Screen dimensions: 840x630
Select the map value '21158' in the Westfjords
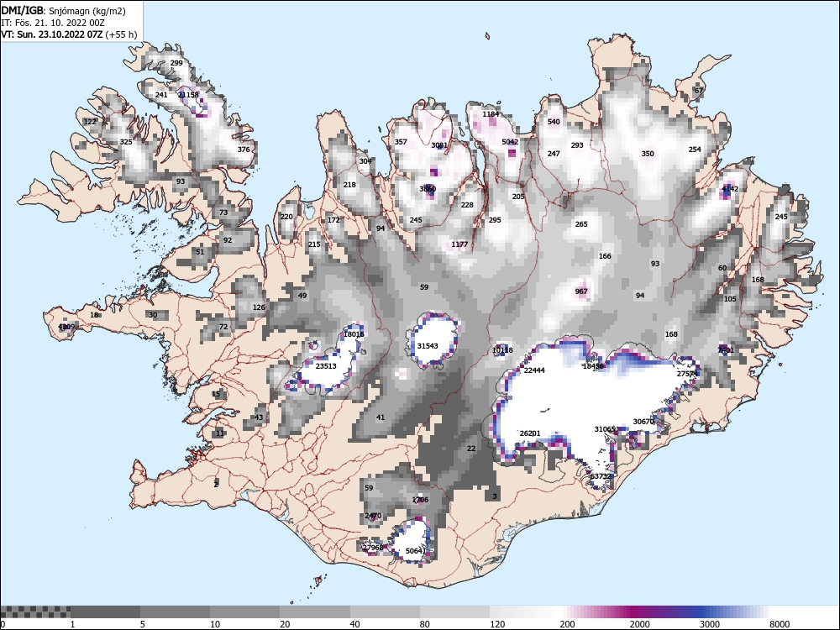[188, 95]
